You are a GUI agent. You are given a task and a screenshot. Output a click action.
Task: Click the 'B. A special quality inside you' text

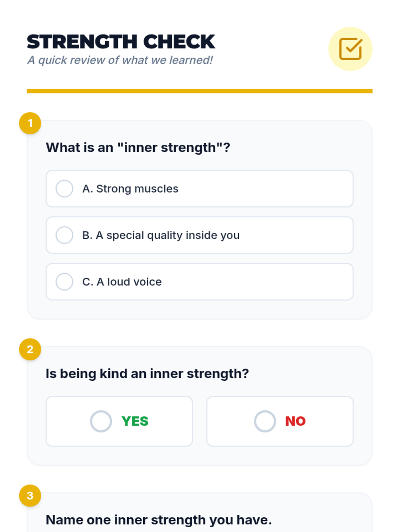point(161,235)
